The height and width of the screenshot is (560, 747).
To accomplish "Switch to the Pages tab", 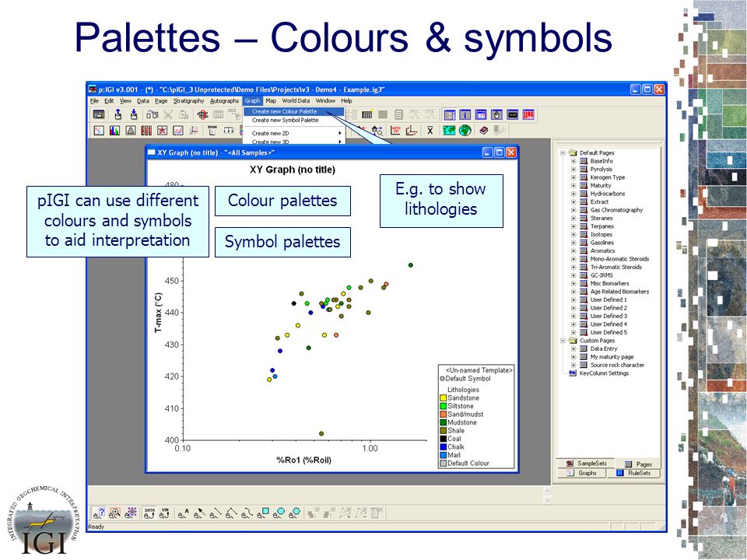I will point(638,464).
